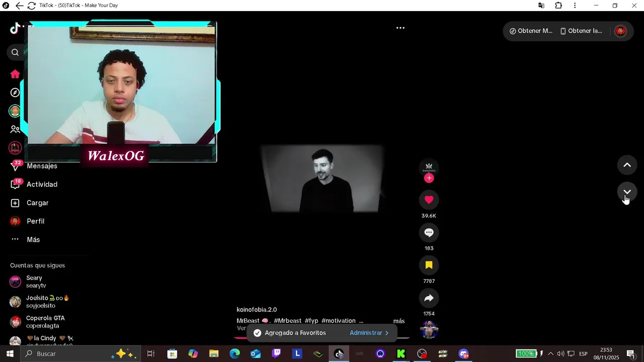644x362 pixels.
Task: Click the #Mrbeast hashtag
Action: (288, 321)
